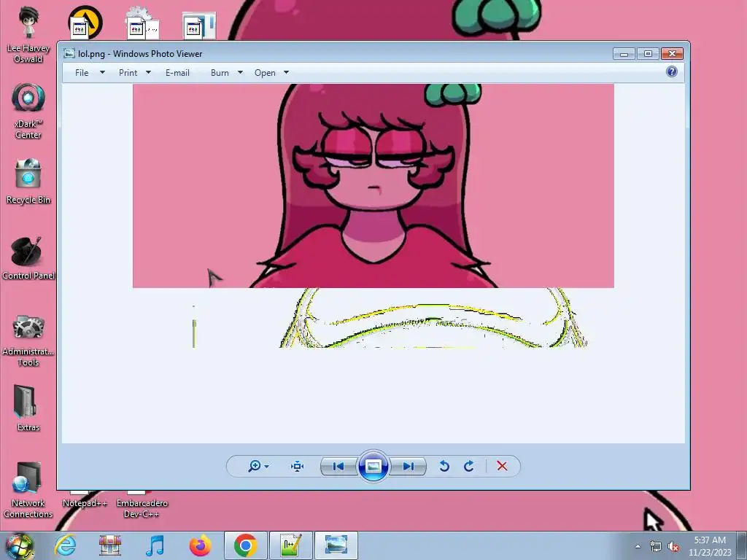The width and height of the screenshot is (747, 560).
Task: Expand the zoom slider dropdown arrow
Action: 267,466
